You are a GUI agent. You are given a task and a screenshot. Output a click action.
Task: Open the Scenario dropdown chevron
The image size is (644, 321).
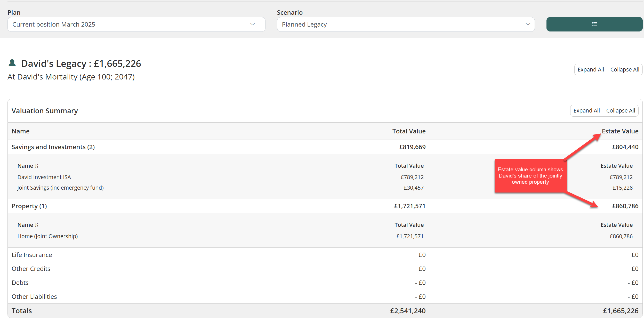[x=528, y=24]
